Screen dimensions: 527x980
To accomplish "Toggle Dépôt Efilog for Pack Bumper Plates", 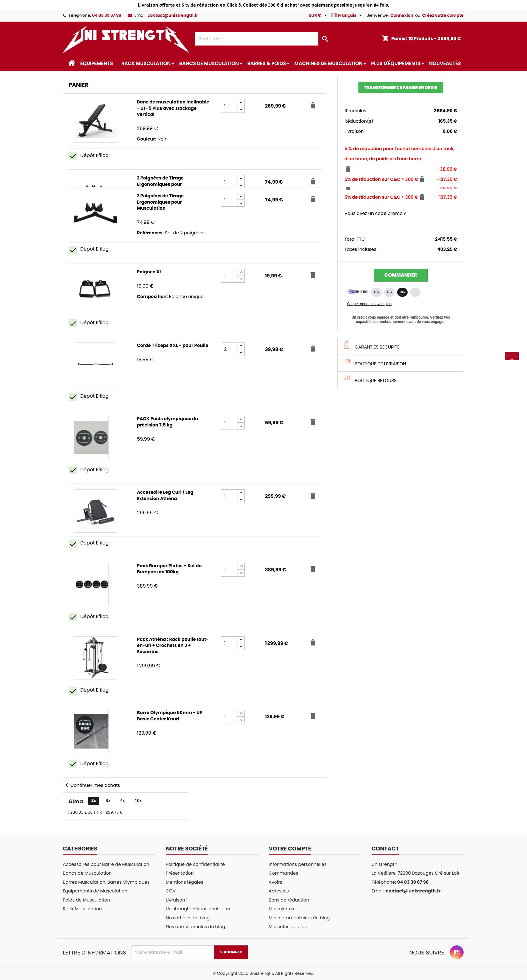I will [x=73, y=617].
